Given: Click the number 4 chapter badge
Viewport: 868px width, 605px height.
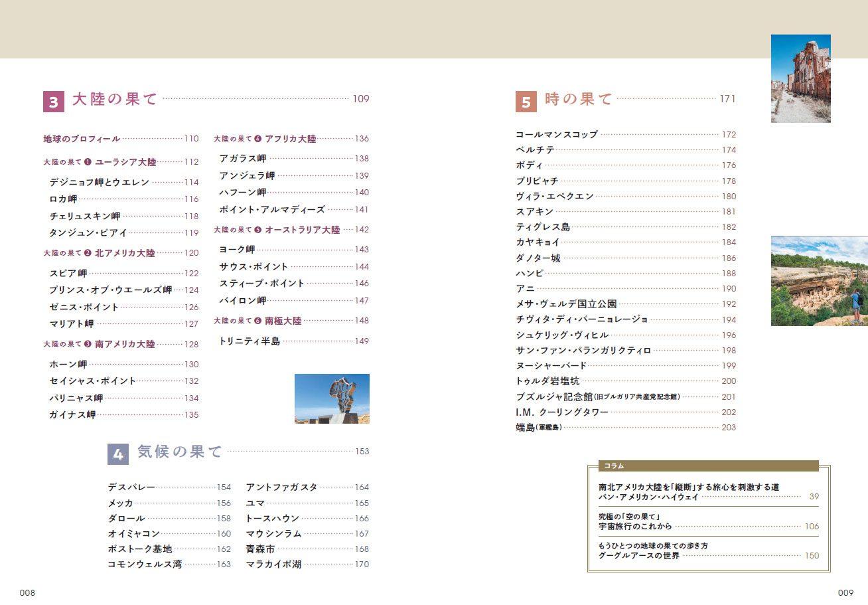Looking at the screenshot, I should pos(118,454).
